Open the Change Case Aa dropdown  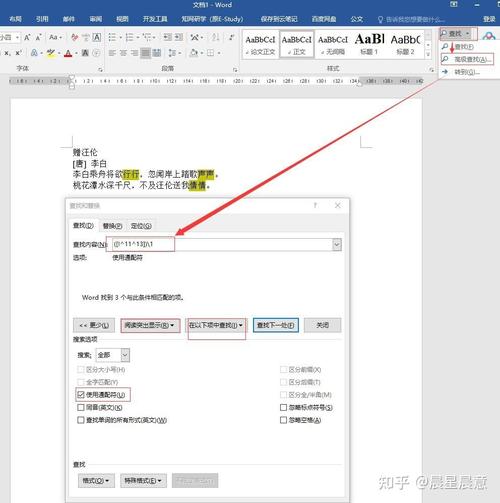(x=55, y=37)
